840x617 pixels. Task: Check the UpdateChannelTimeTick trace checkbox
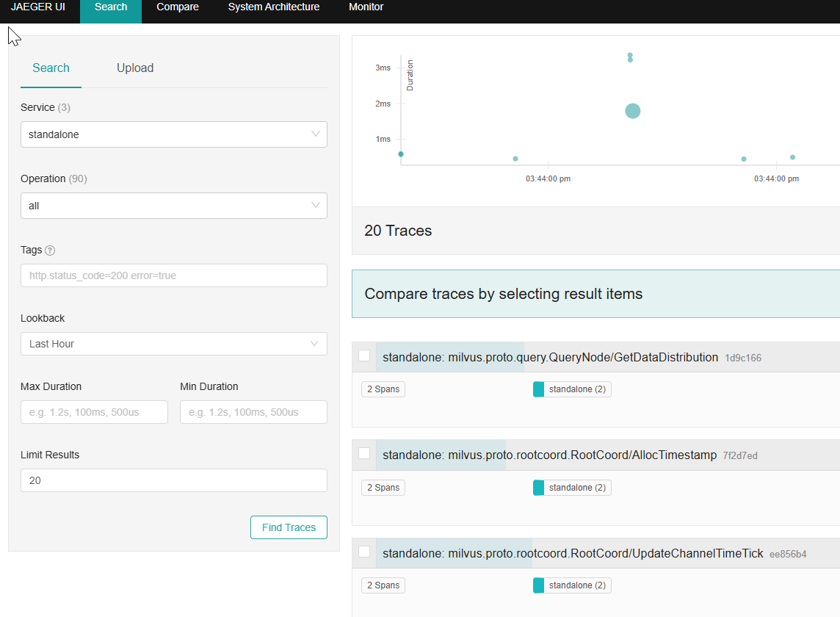click(x=364, y=552)
